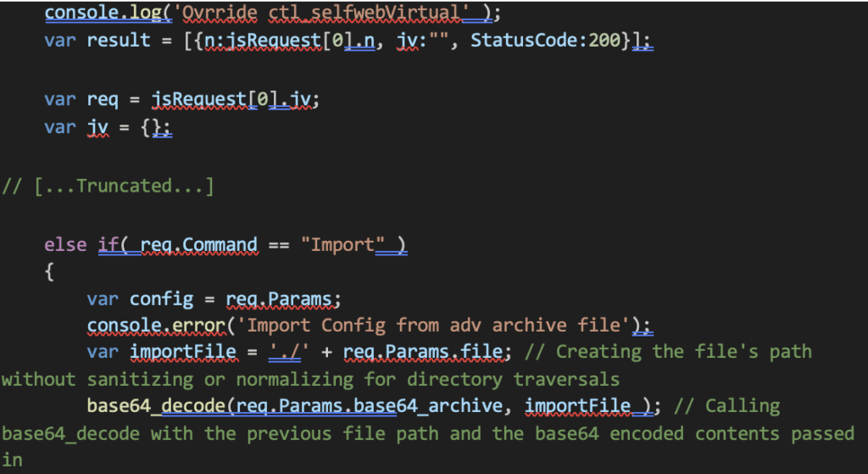Click the config variable declaration
868x474 pixels.
(160, 298)
